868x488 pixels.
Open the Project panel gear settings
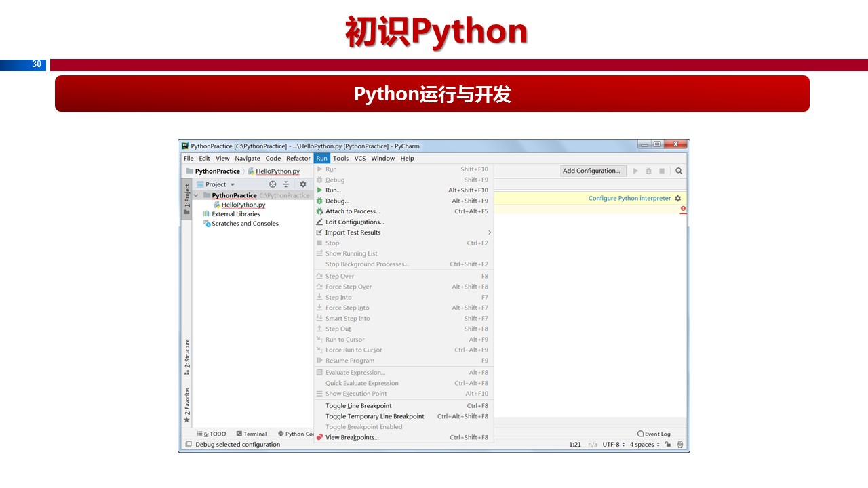303,184
